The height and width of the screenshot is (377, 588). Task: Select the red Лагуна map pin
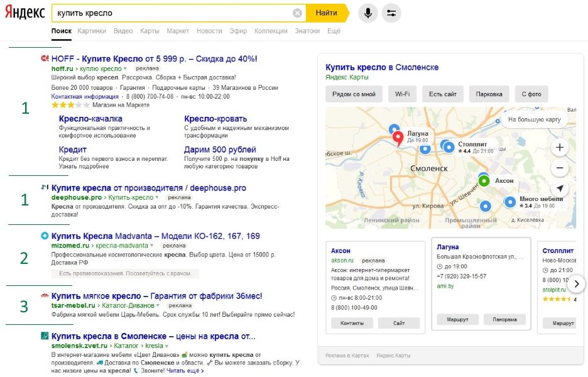click(x=398, y=138)
